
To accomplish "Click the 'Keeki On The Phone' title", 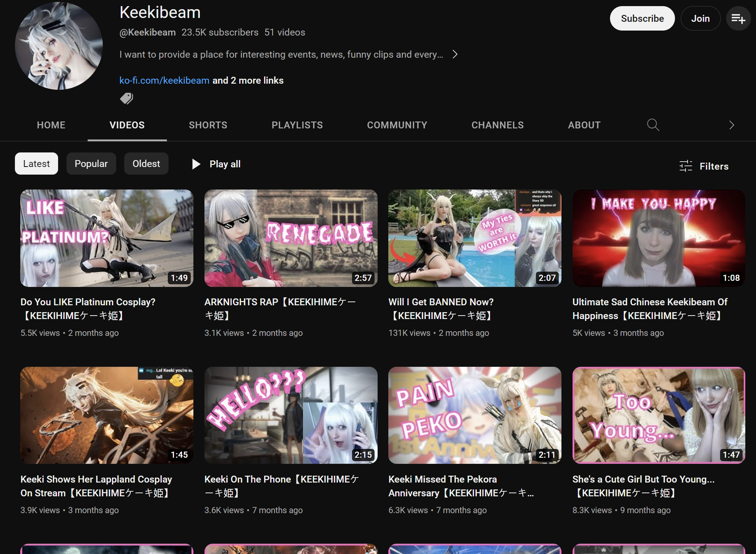I will (282, 486).
